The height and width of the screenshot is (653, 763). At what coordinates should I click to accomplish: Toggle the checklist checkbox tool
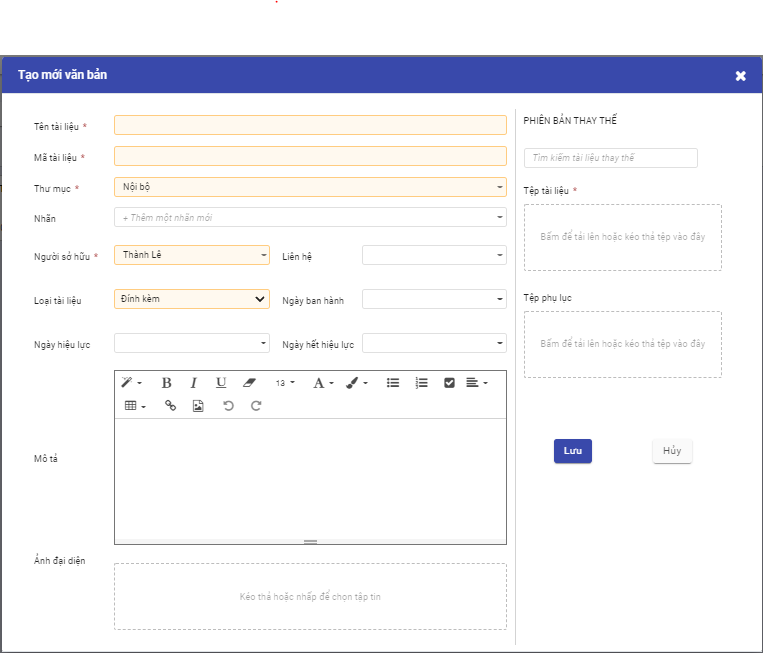tap(449, 383)
